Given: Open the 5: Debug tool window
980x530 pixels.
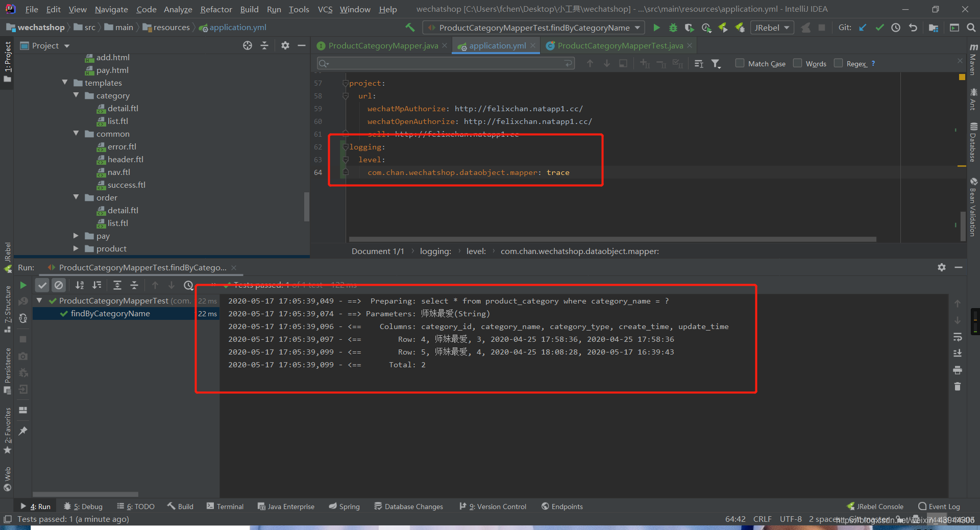Looking at the screenshot, I should coord(83,506).
